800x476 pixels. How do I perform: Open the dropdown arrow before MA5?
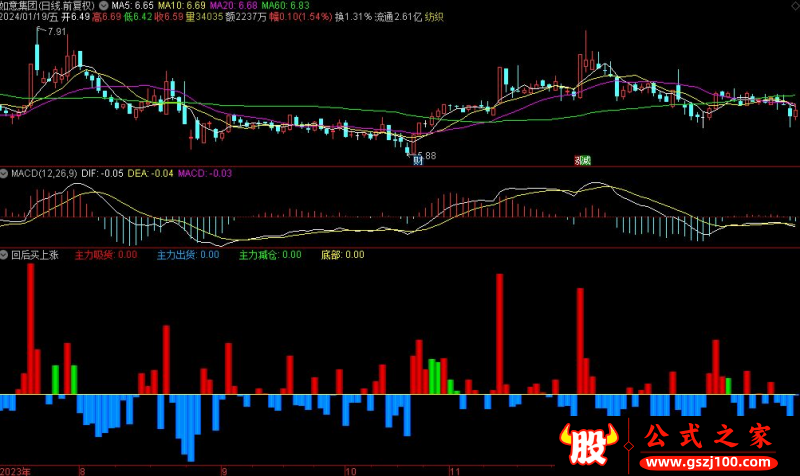click(x=105, y=5)
